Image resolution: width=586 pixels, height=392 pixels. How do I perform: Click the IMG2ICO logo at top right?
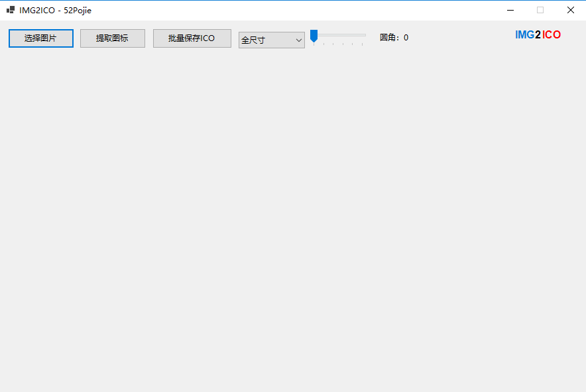pyautogui.click(x=538, y=35)
